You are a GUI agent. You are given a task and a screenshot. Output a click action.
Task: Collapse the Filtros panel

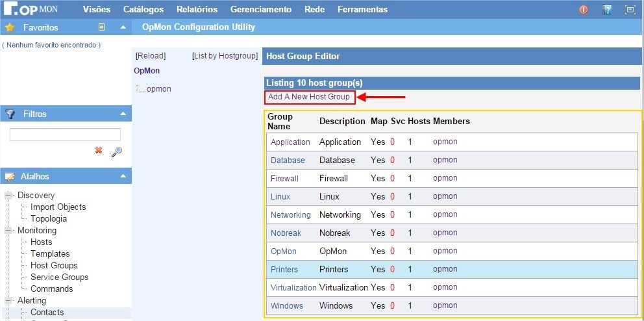[123, 114]
